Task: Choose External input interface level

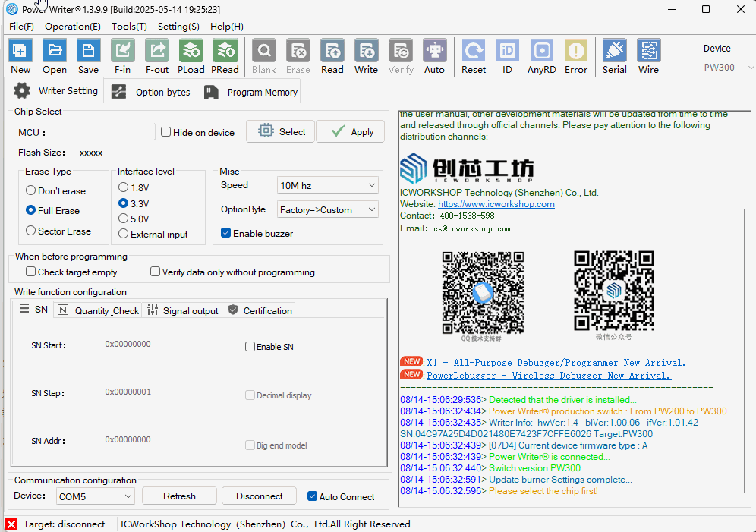Action: pyautogui.click(x=124, y=234)
